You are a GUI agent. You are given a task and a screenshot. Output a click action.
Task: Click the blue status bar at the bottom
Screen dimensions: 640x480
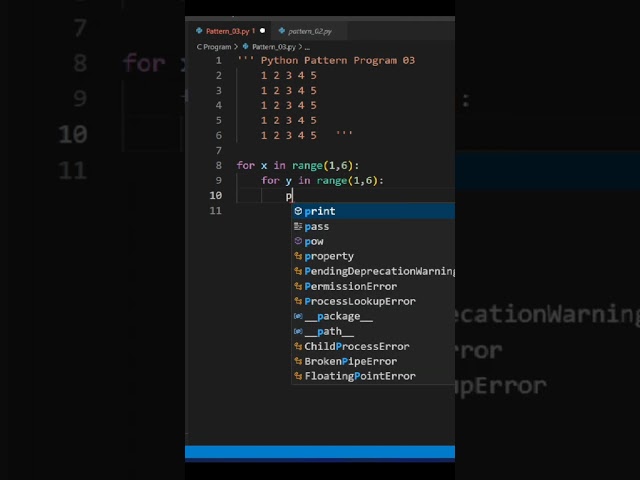coord(320,452)
